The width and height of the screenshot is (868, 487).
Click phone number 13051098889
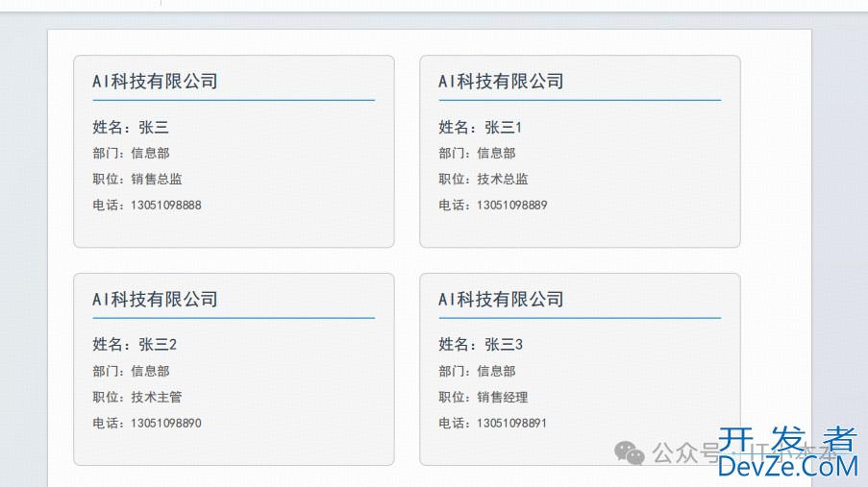[x=512, y=205]
